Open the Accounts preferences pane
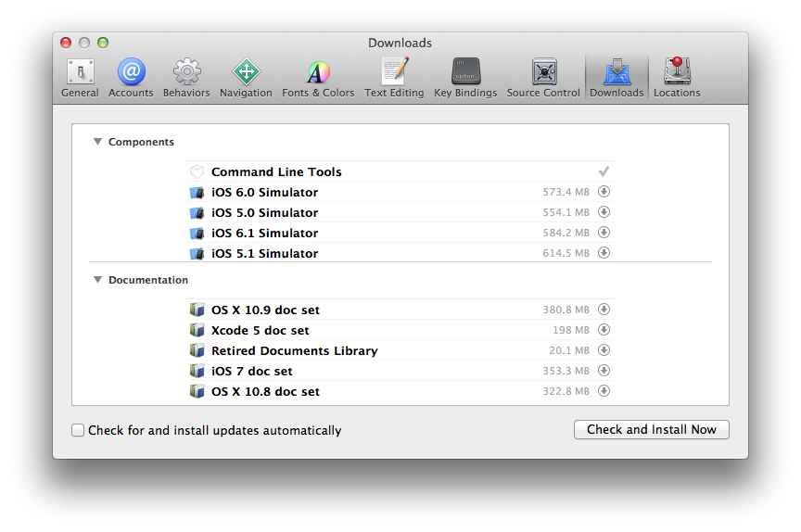Viewport: 801px width, 532px height. pyautogui.click(x=131, y=78)
